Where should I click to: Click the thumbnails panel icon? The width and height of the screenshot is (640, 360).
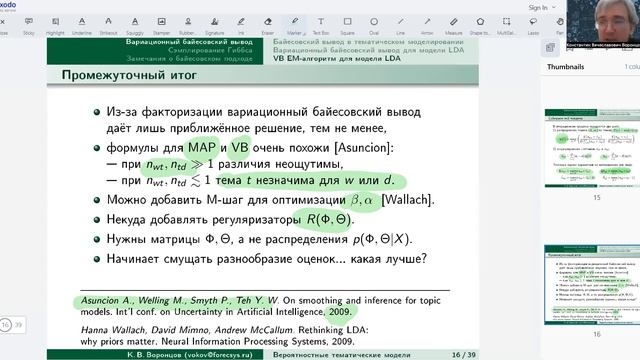pyautogui.click(x=550, y=48)
